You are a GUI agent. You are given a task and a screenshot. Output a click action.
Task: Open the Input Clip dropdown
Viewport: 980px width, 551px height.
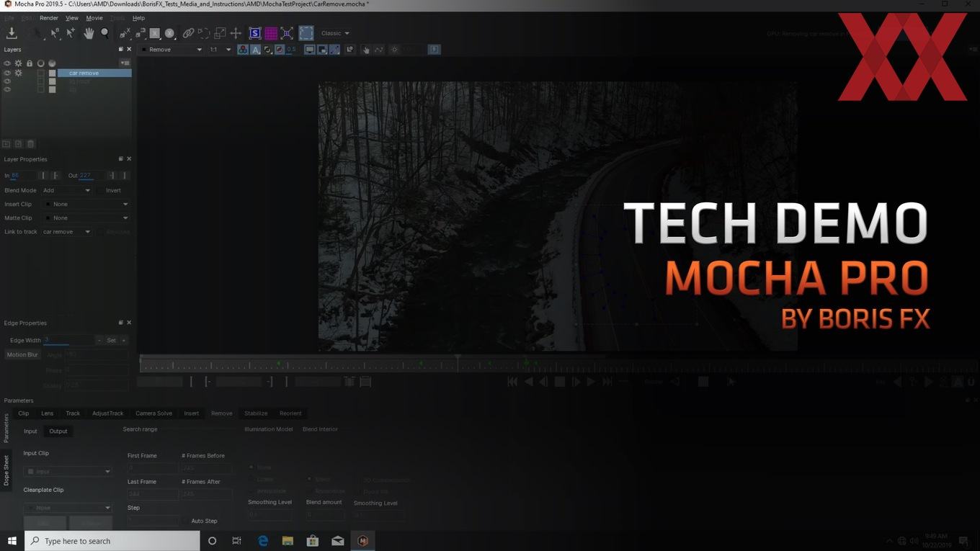[x=68, y=471]
